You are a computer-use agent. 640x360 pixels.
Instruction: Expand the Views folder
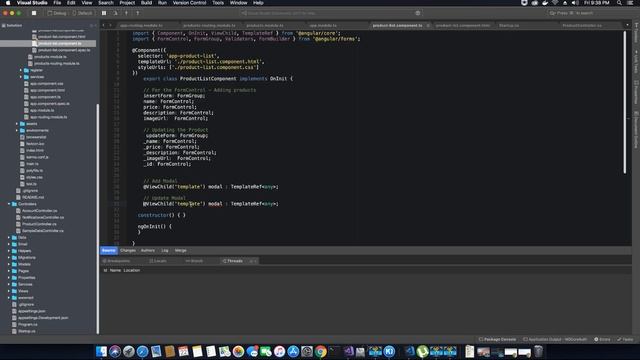pyautogui.click(x=9, y=291)
